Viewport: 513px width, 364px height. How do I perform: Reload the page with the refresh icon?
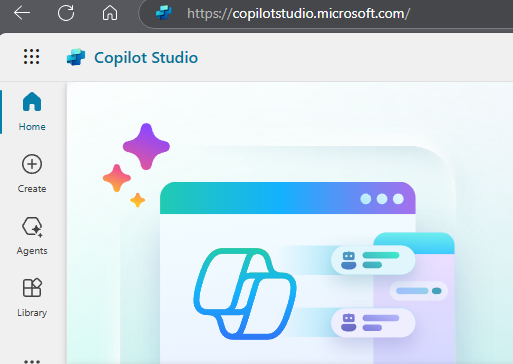(66, 13)
